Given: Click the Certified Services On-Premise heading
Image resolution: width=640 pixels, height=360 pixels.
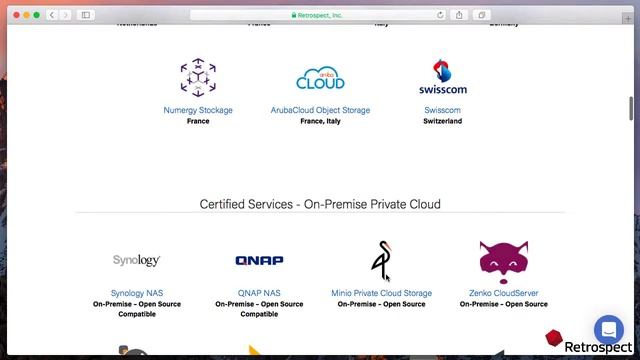Looking at the screenshot, I should [x=320, y=204].
